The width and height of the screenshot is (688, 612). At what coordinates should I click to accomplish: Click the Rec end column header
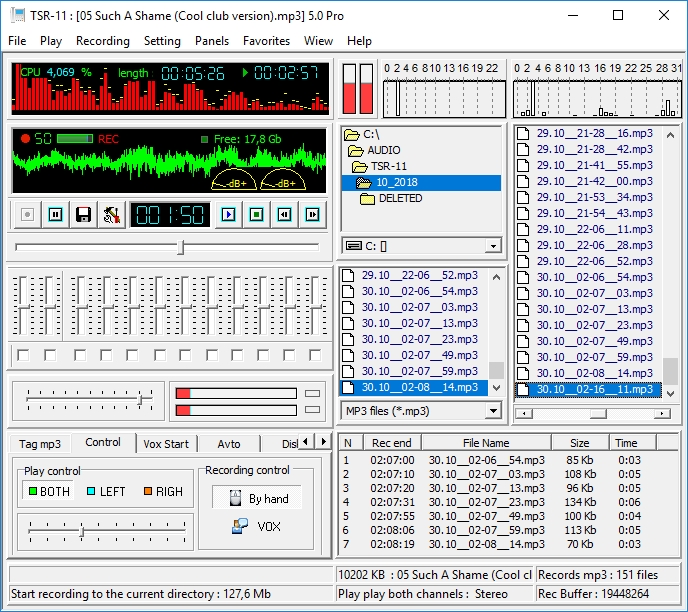click(392, 443)
